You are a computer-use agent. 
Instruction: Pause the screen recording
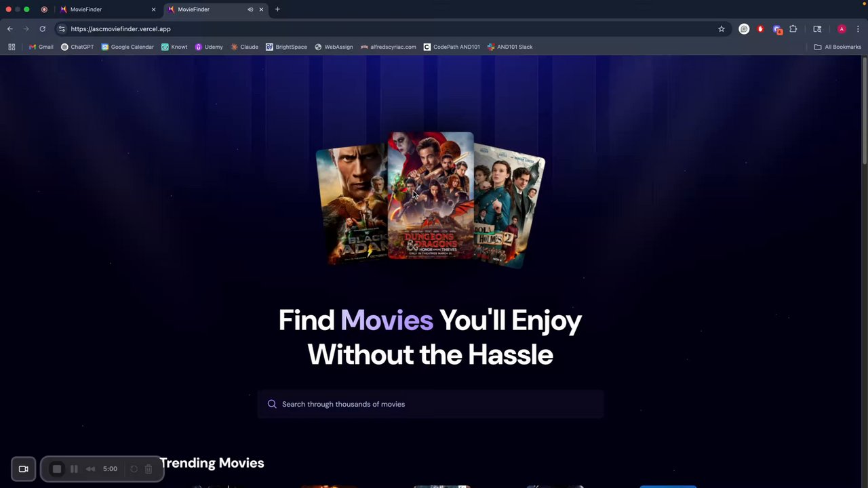74,469
